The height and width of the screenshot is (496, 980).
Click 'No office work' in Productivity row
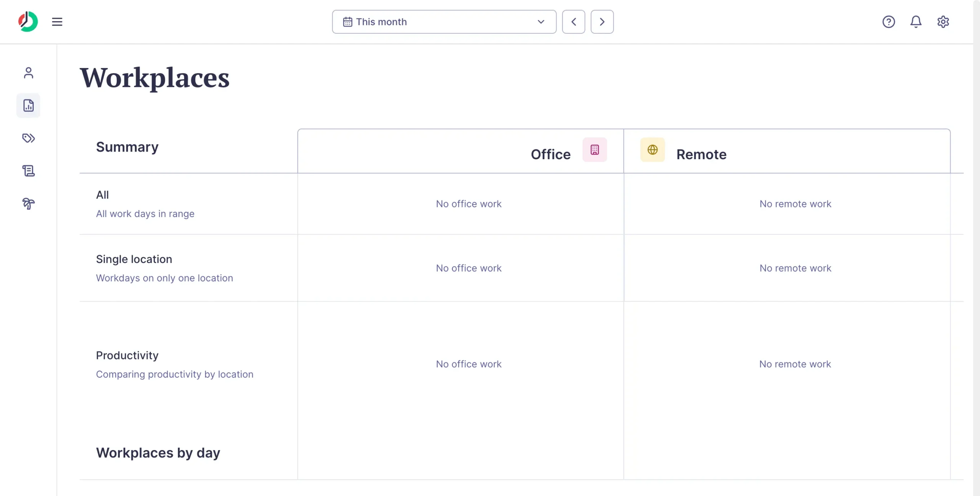pos(469,364)
